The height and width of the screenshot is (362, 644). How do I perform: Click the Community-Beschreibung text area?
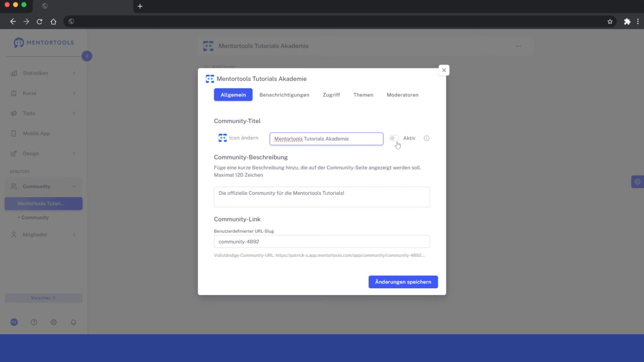[x=322, y=197]
